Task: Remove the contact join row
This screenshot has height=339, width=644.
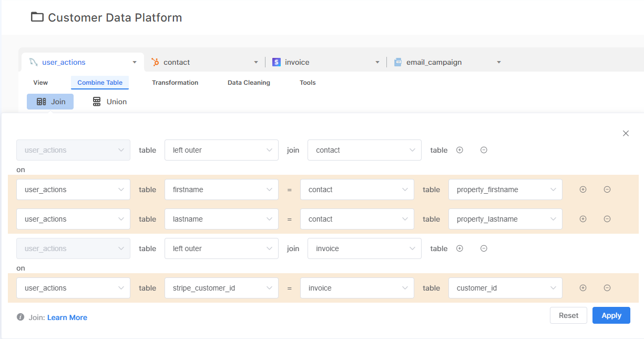Action: pyautogui.click(x=484, y=150)
